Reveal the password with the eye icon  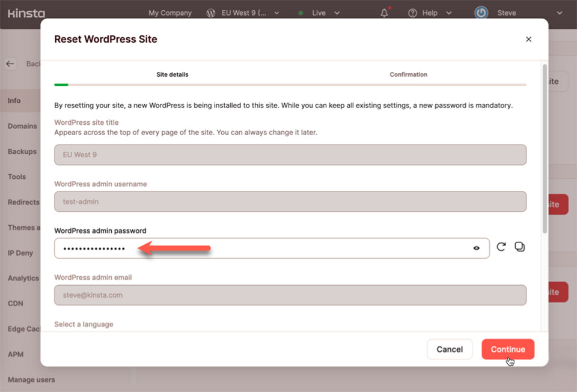click(x=476, y=248)
